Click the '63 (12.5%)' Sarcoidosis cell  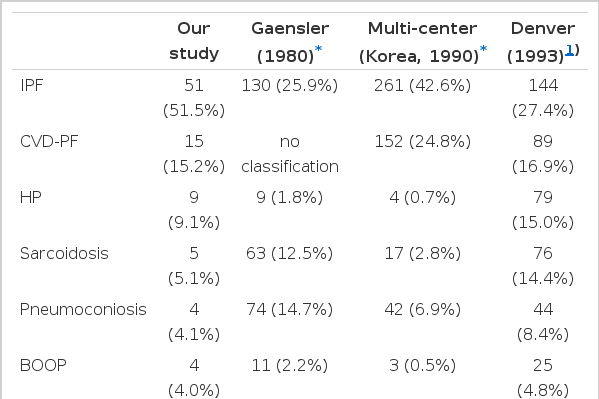point(290,253)
